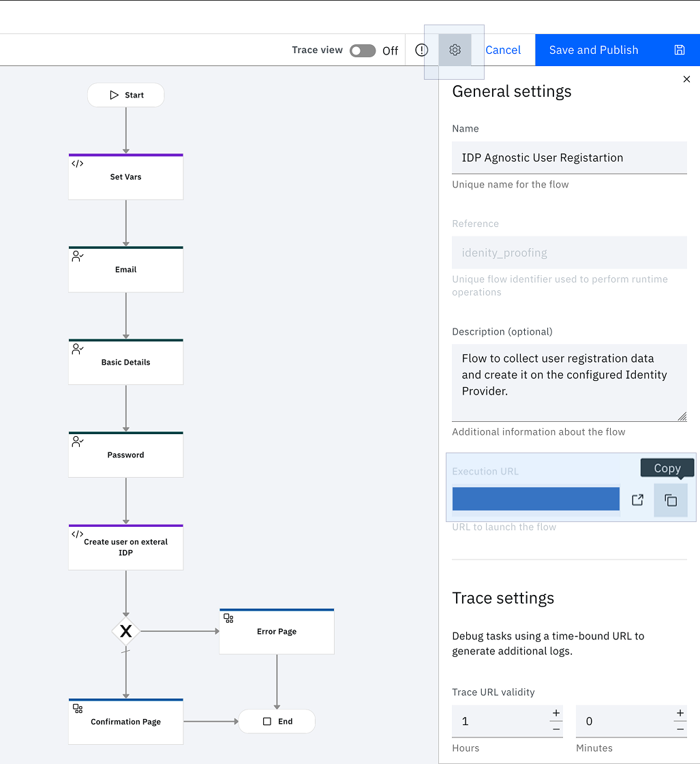
Task: Copy the Execution URL with copy icon
Action: (x=670, y=500)
